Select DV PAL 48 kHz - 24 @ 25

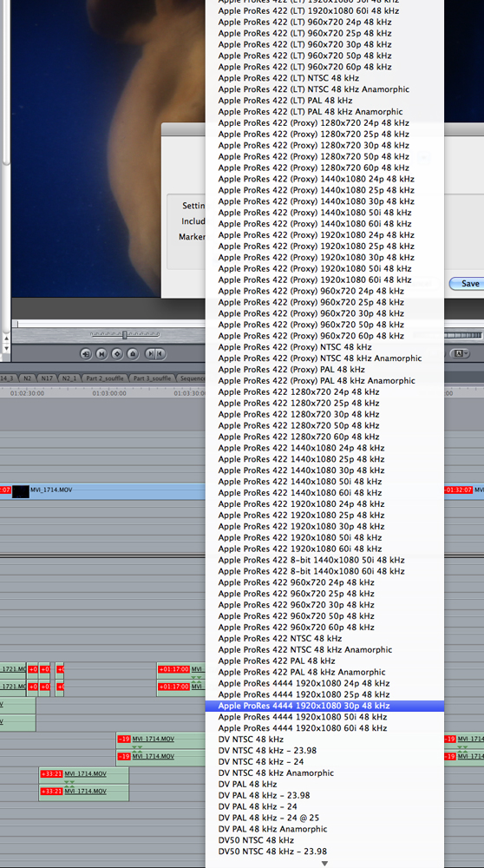[x=324, y=818]
